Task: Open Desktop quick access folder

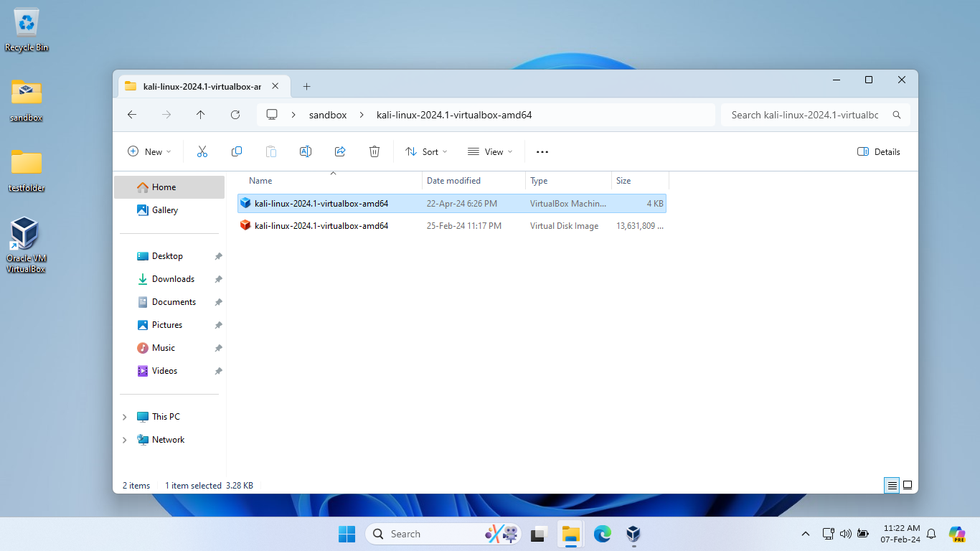Action: tap(169, 256)
